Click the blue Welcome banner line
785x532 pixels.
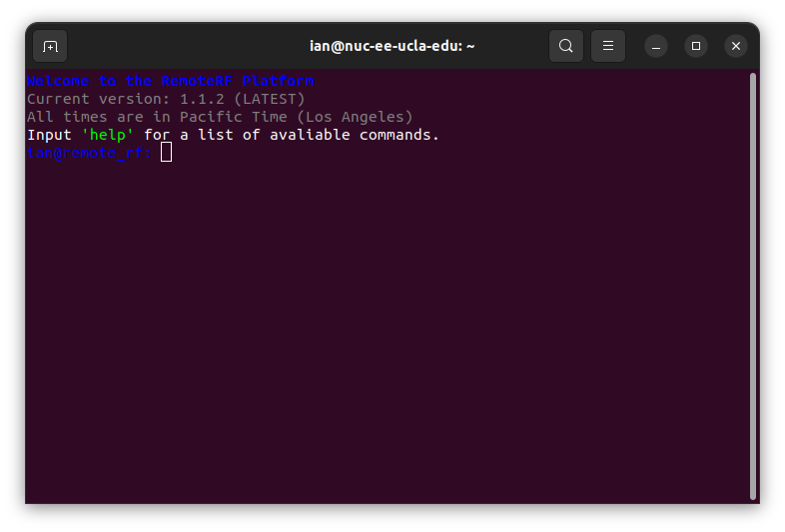click(x=170, y=81)
